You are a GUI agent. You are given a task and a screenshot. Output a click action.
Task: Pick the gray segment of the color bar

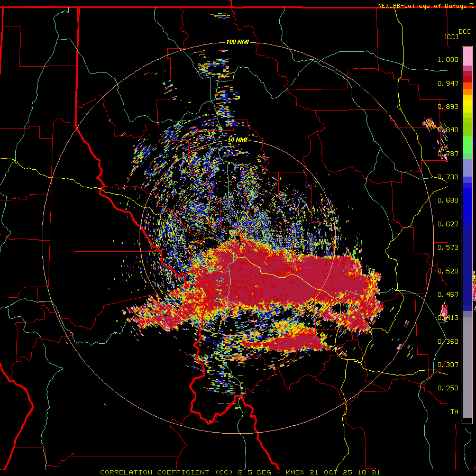(x=467, y=368)
